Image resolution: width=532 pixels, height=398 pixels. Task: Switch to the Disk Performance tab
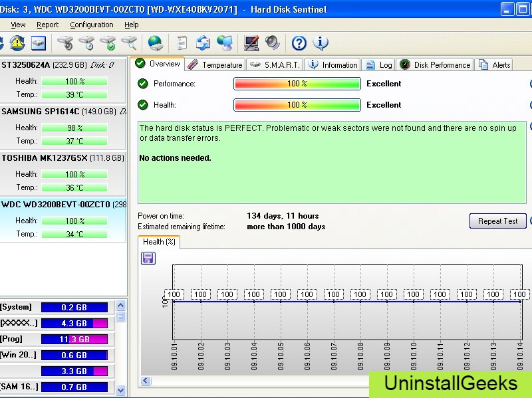coord(435,64)
